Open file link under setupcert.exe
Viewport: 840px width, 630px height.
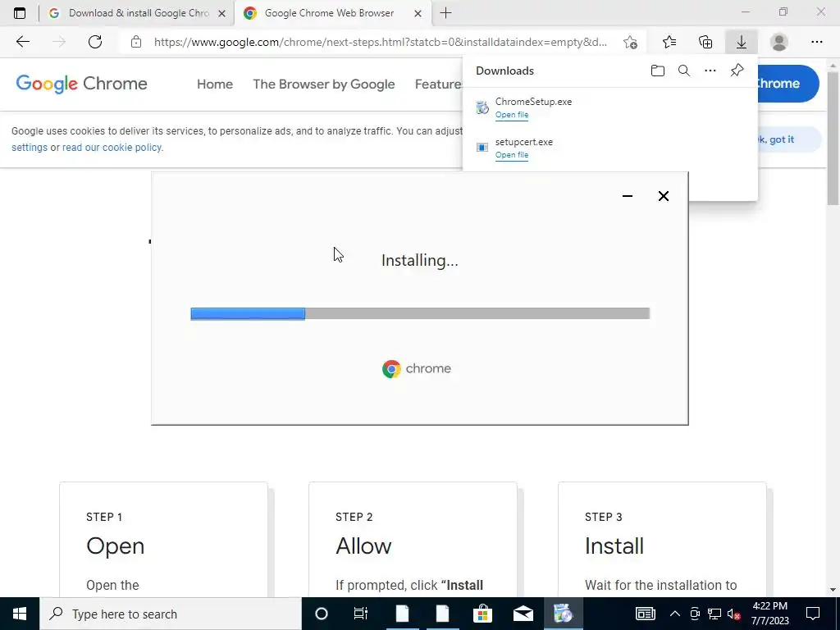click(512, 155)
